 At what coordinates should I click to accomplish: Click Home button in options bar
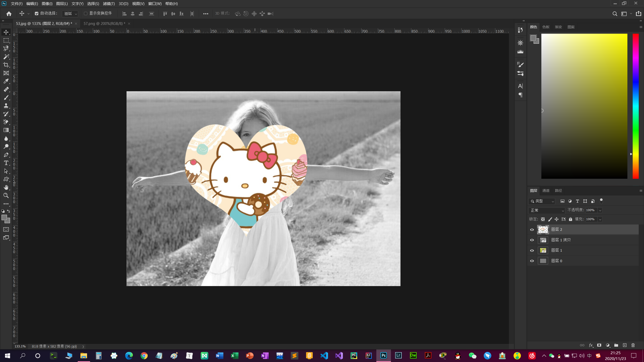point(9,14)
